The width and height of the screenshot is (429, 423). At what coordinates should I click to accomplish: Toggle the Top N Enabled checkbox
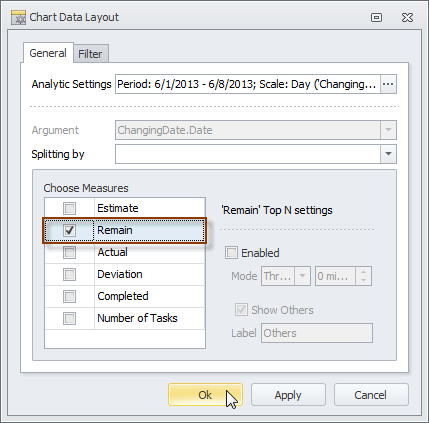coord(231,253)
